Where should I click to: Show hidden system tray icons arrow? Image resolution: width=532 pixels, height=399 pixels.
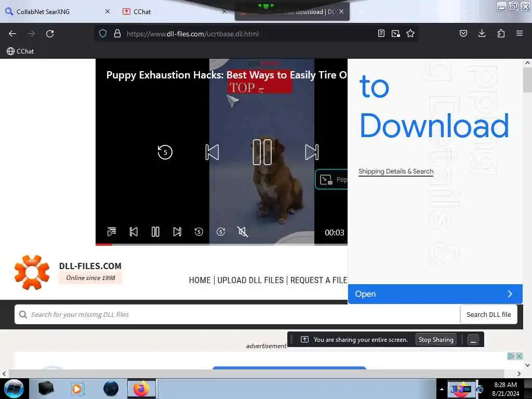442,389
